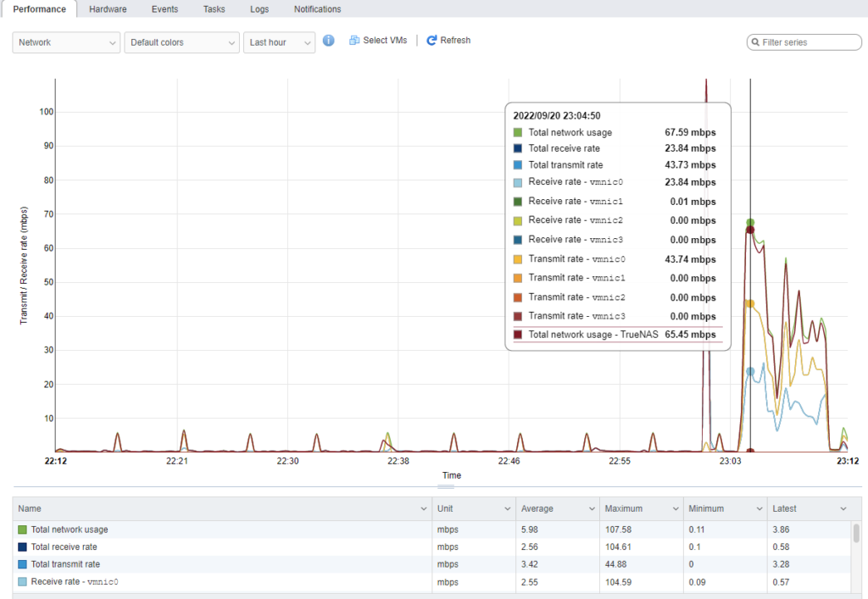
Task: Switch to the Hardware tab
Action: tap(108, 8)
